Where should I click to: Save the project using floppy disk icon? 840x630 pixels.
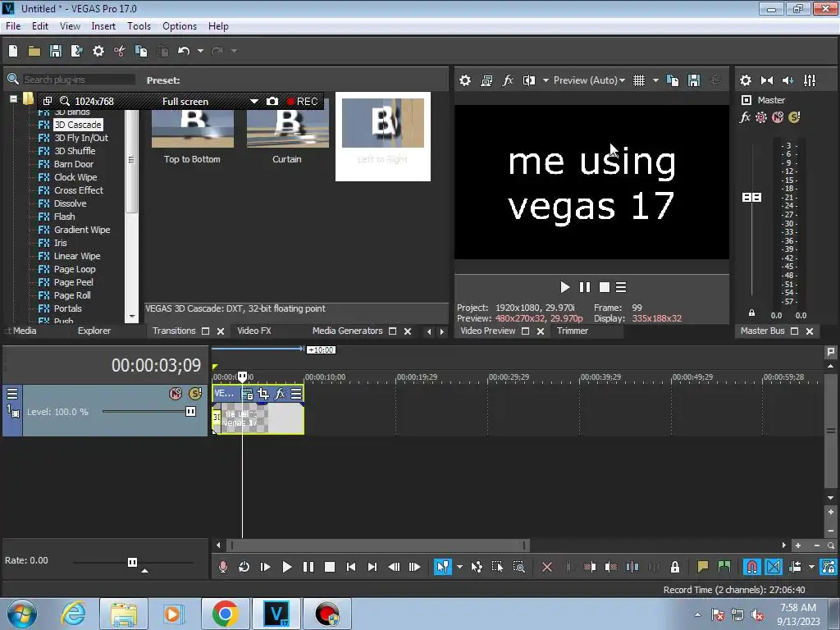pos(56,51)
